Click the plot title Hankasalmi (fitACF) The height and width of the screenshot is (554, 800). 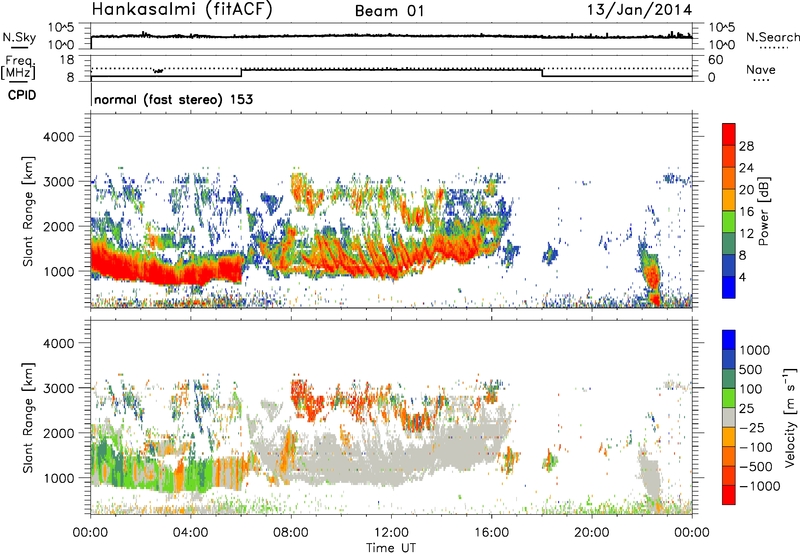pos(182,10)
